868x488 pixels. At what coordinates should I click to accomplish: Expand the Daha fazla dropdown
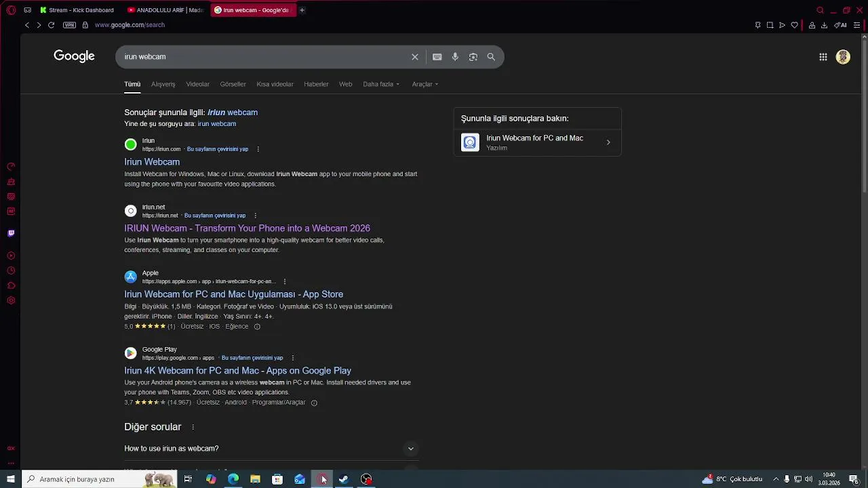point(381,84)
